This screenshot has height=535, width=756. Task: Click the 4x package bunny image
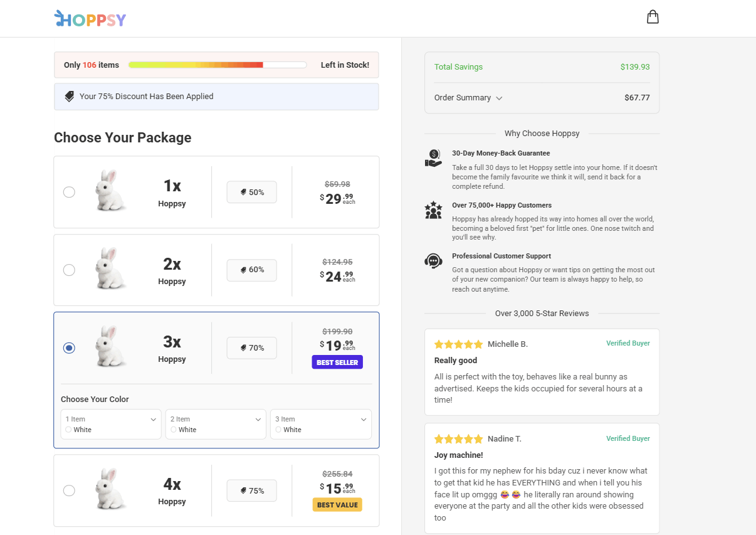[110, 489]
